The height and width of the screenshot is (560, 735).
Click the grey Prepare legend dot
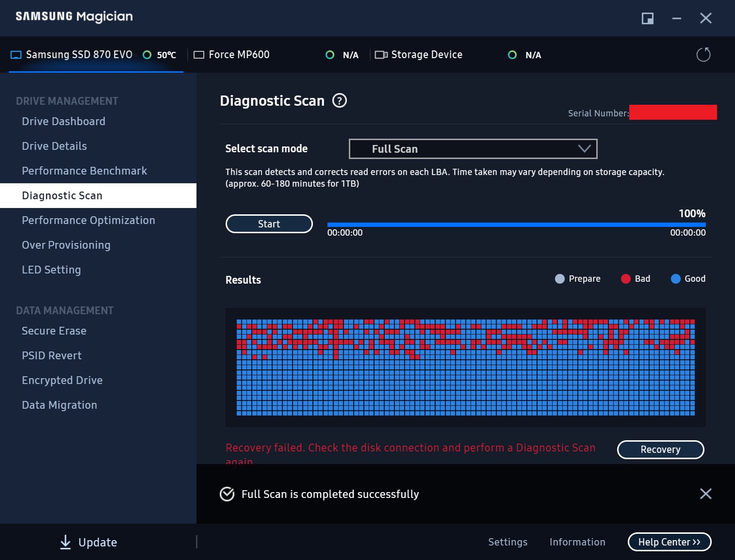560,279
